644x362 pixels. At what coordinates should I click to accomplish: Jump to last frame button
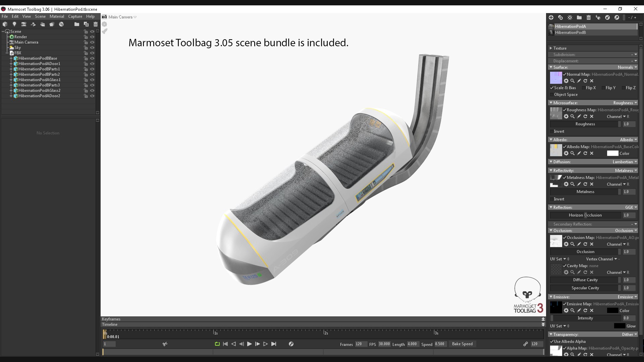click(274, 344)
